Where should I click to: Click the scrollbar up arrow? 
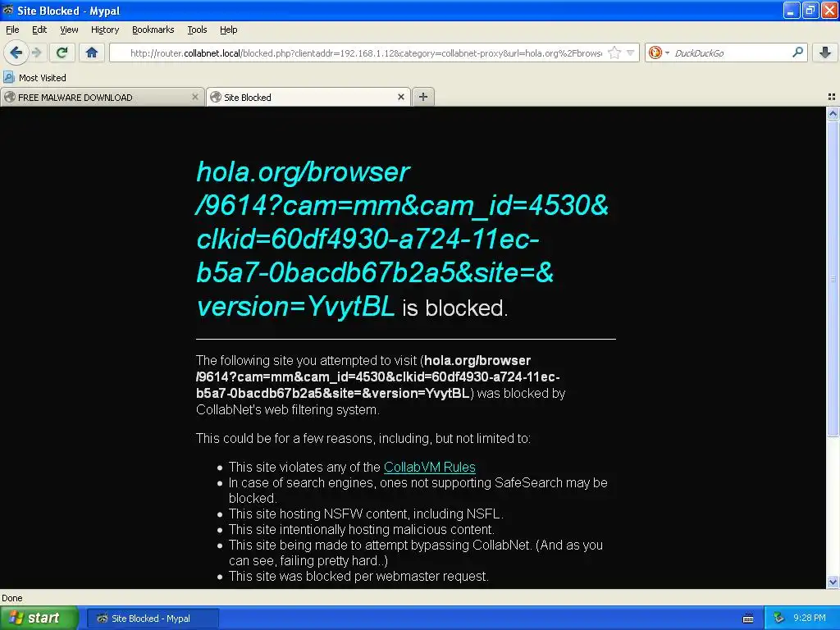click(x=833, y=113)
